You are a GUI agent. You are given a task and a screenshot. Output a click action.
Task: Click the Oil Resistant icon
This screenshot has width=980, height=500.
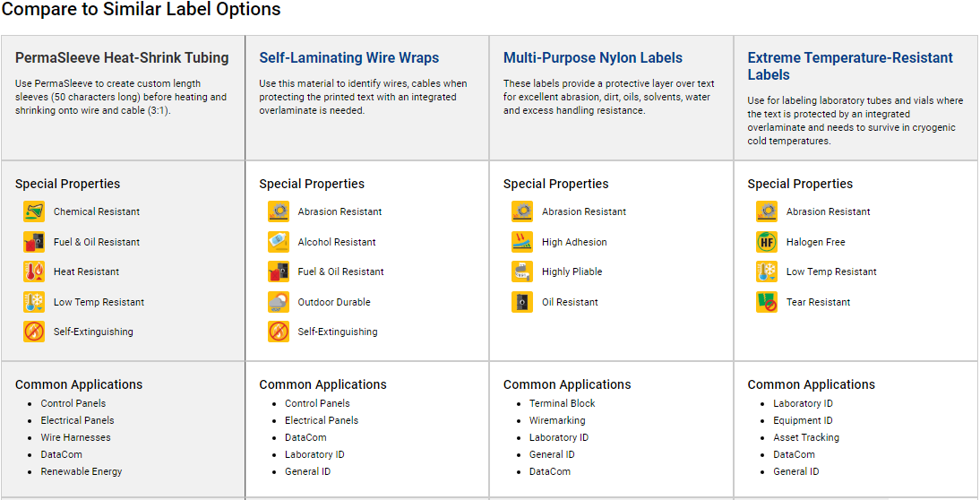pos(522,302)
